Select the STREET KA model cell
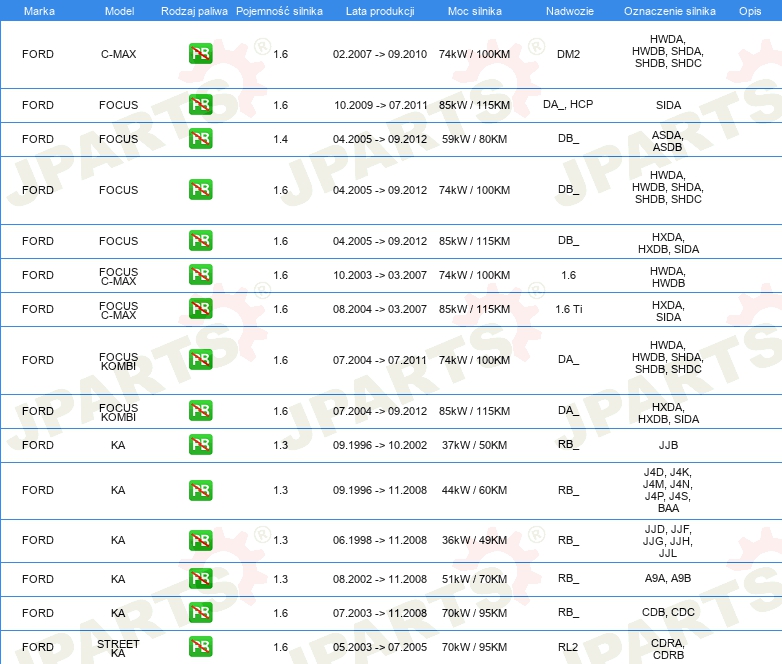The image size is (782, 664). (x=118, y=648)
